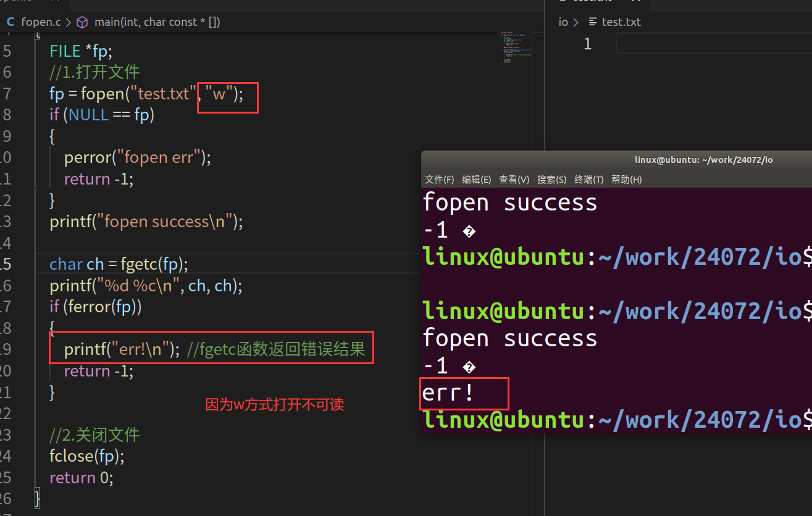The height and width of the screenshot is (516, 812).
Task: Click the line 'if (ferror(fp))'
Action: (96, 307)
